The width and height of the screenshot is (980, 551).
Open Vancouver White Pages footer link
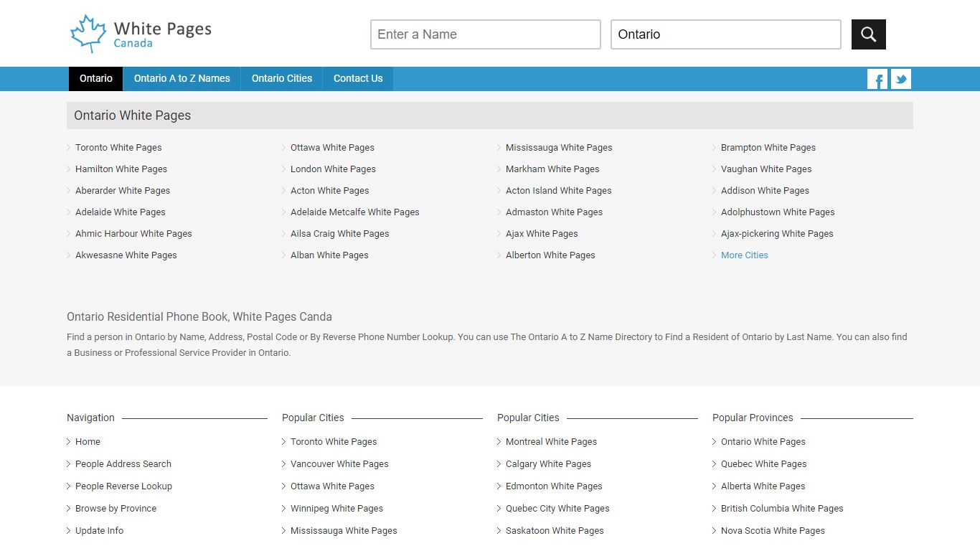[x=339, y=464]
